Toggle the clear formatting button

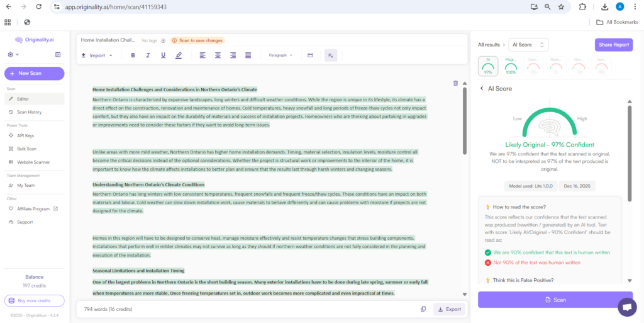point(331,55)
